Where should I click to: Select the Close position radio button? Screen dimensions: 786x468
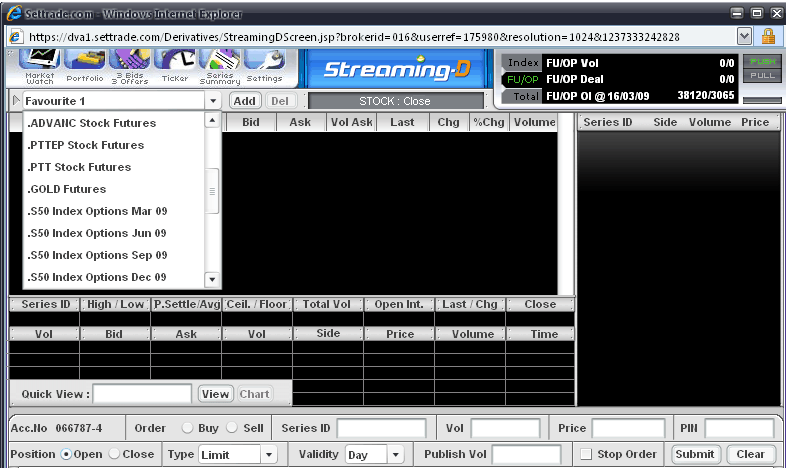[114, 454]
